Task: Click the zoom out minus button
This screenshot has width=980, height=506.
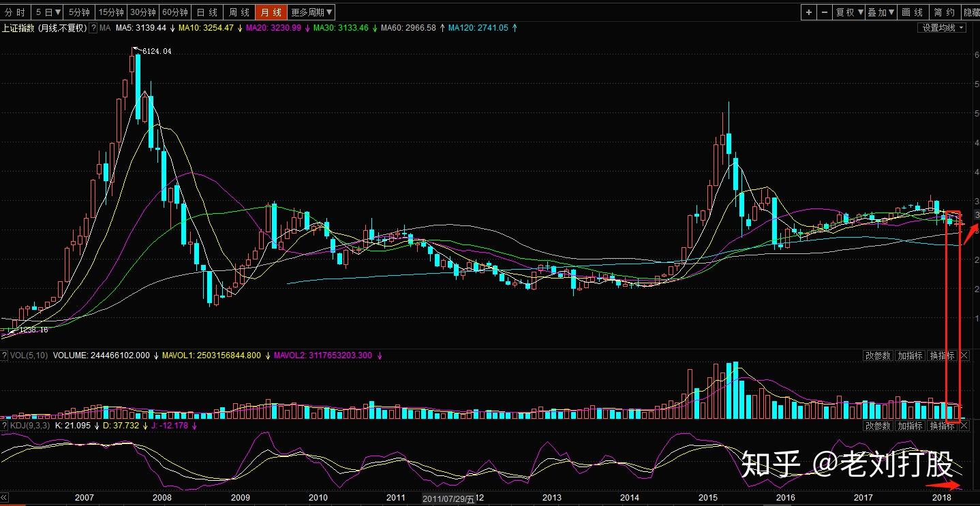Action: click(x=825, y=12)
